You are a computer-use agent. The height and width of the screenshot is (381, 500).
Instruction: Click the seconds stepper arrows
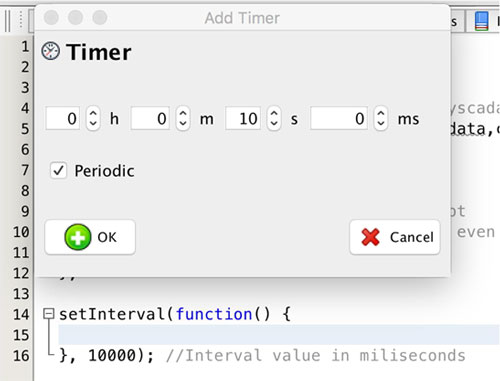pos(274,118)
